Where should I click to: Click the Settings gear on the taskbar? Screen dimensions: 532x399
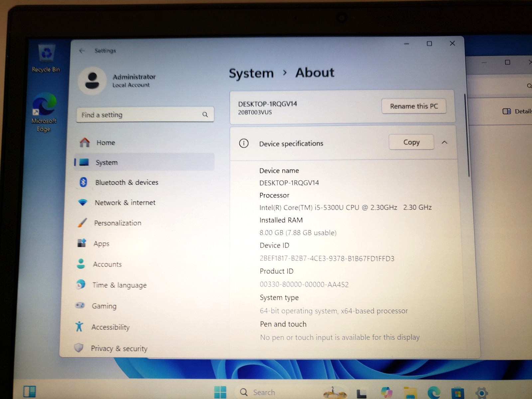482,393
